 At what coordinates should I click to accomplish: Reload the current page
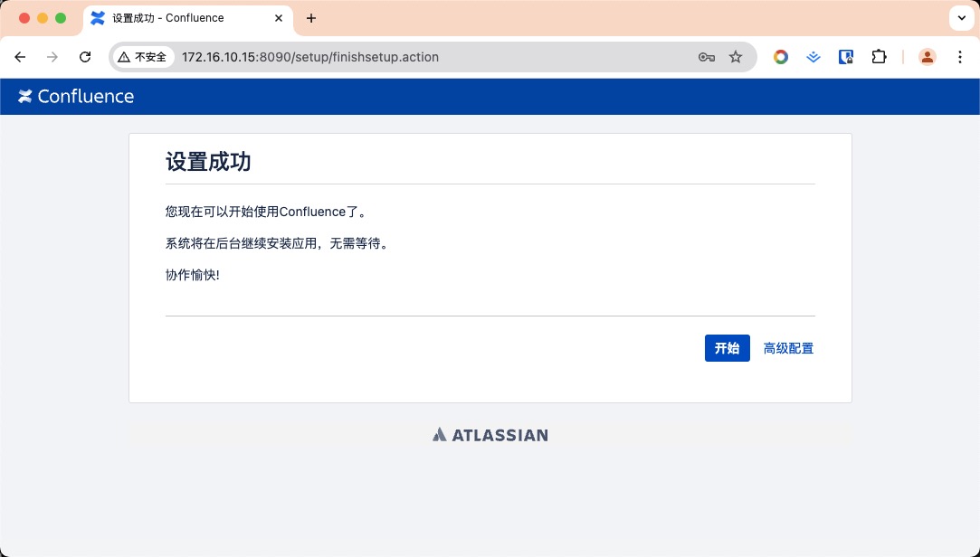click(x=85, y=57)
